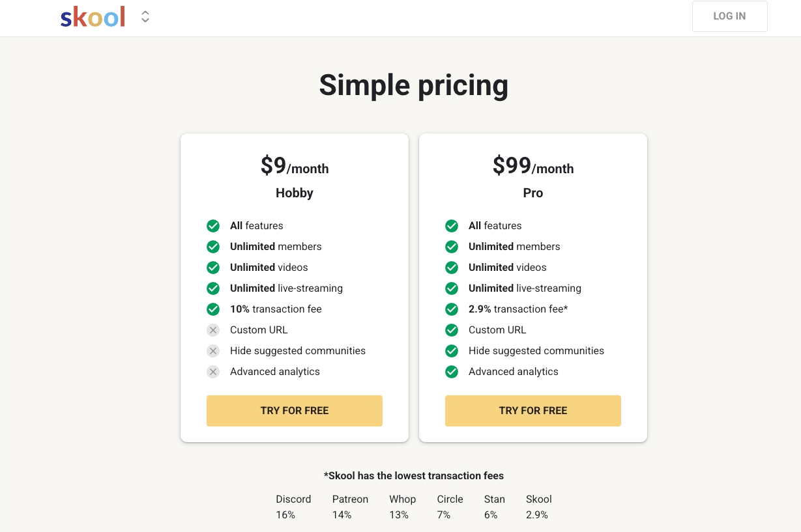The height and width of the screenshot is (532, 801).
Task: Click checkmark beside Hobby Unlimited members
Action: (x=213, y=247)
